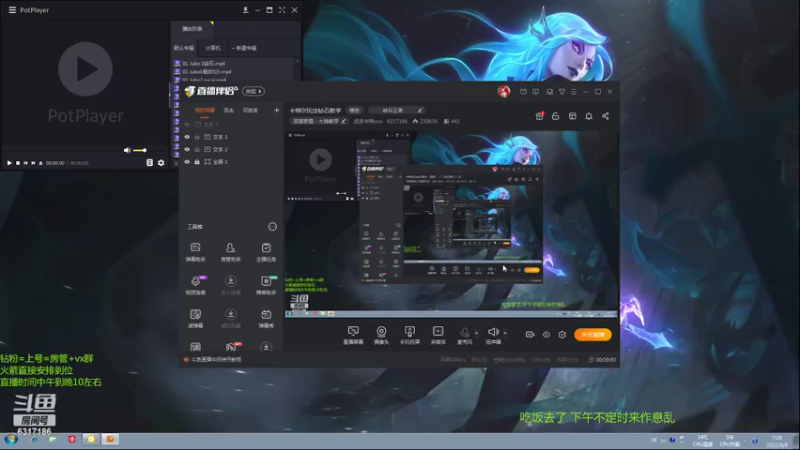Screen dimensions: 800x450
Task: Open PotPlayer settings gear
Action: click(x=161, y=163)
